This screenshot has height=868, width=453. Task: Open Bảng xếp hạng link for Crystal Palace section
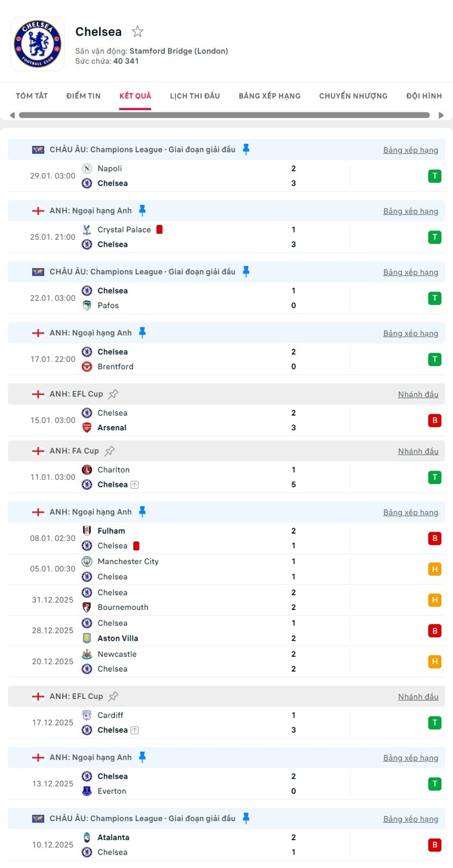[410, 211]
